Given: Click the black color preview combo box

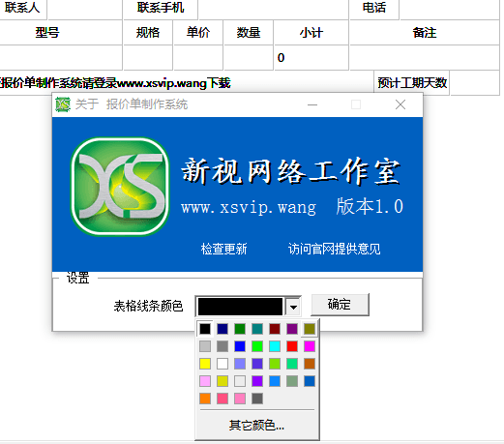Looking at the screenshot, I should pyautogui.click(x=240, y=307).
